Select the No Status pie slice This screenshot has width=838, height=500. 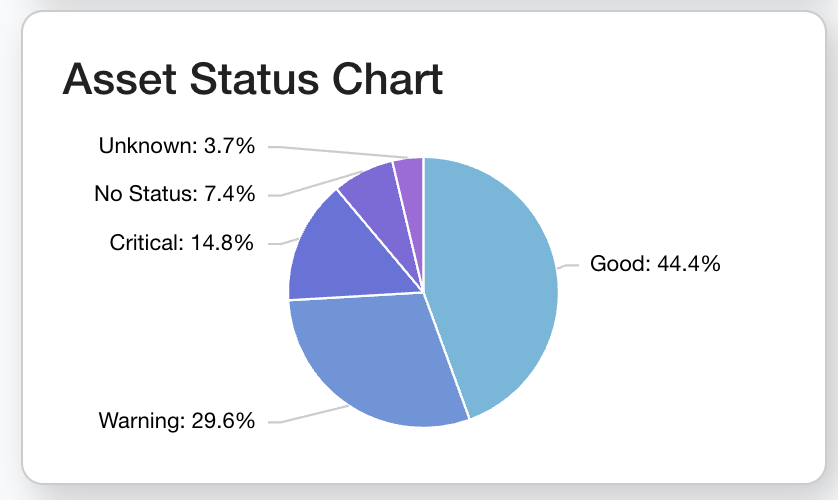(x=370, y=195)
